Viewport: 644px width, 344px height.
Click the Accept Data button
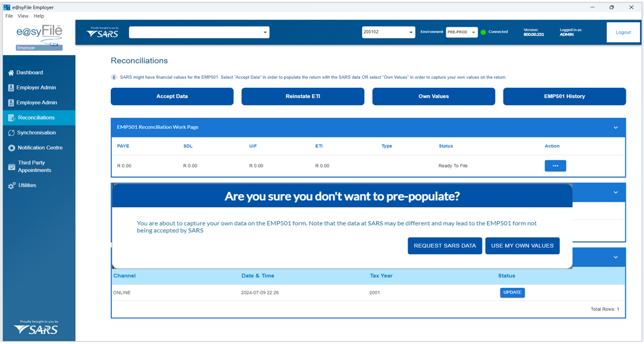(x=172, y=96)
